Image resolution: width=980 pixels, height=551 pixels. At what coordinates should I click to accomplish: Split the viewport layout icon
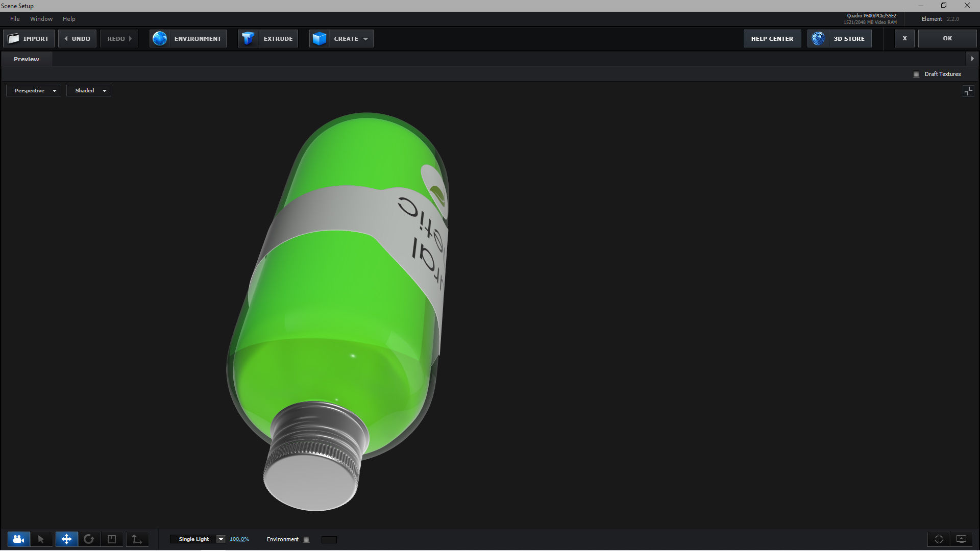pos(968,91)
